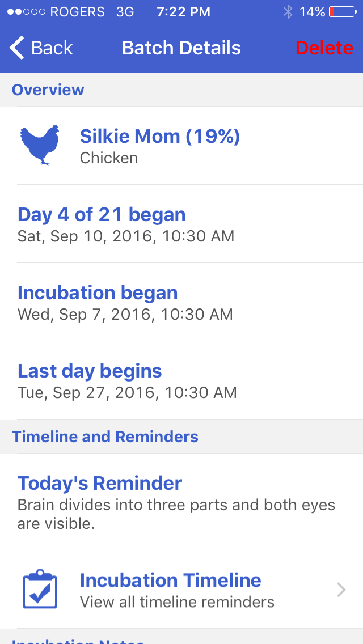This screenshot has width=363, height=644.
Task: Expand Incubation Timeline via right chevron
Action: pyautogui.click(x=341, y=590)
